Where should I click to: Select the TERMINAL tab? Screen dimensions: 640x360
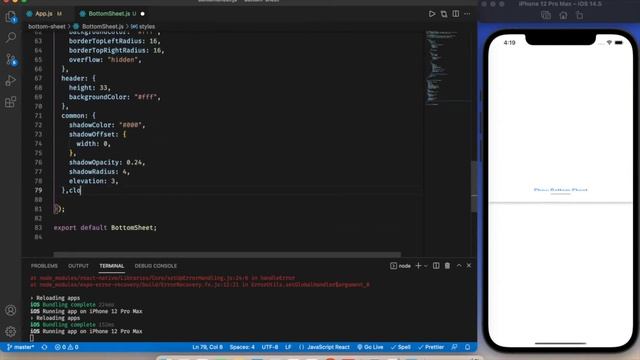point(111,266)
